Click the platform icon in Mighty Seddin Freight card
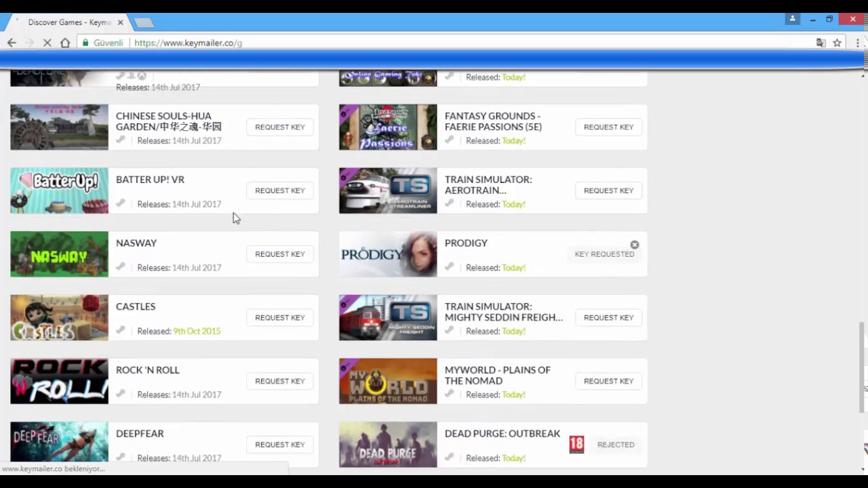This screenshot has width=868, height=488. (x=450, y=331)
